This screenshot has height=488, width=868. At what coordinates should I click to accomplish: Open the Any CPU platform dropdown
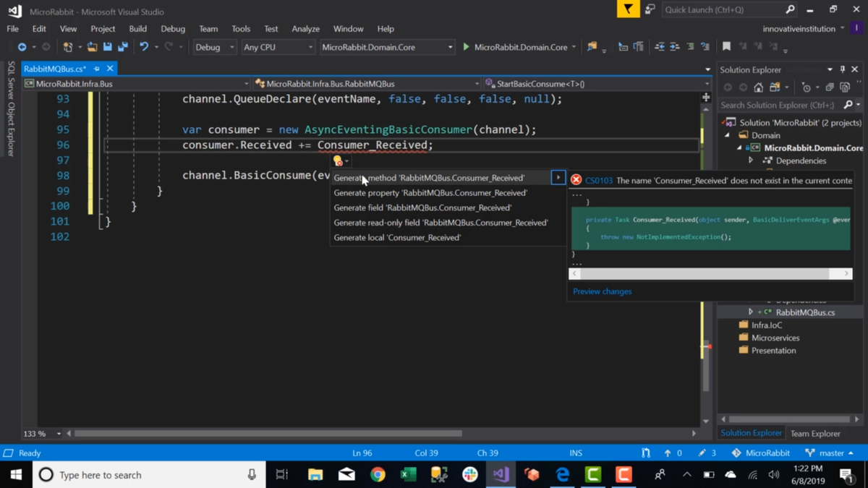278,47
